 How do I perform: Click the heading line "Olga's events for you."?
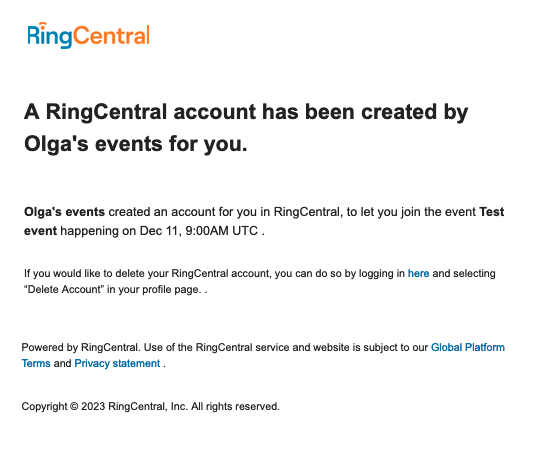point(136,144)
